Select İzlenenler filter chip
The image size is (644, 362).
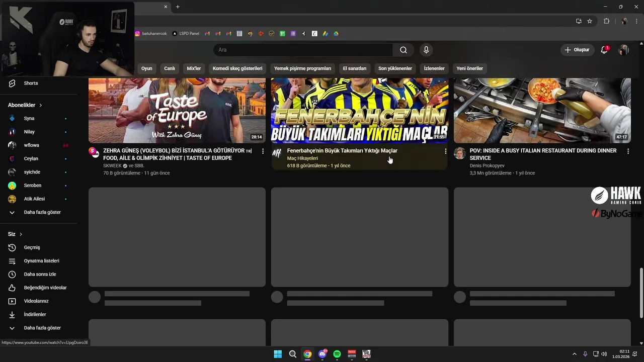[x=434, y=68]
